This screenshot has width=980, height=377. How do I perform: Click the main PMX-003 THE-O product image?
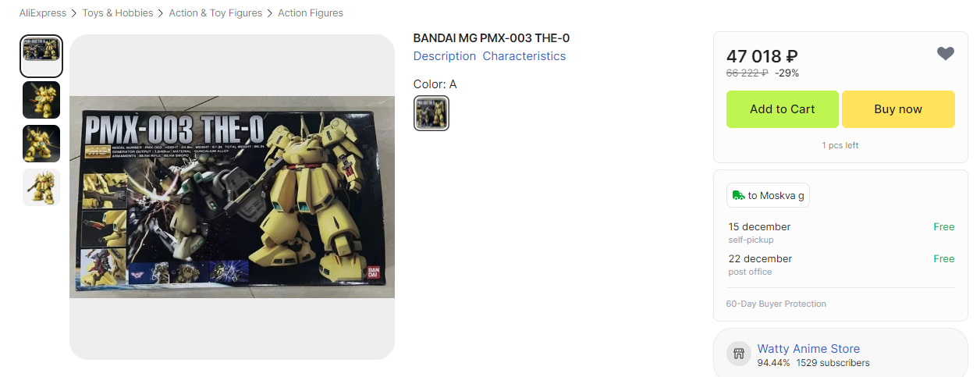232,197
